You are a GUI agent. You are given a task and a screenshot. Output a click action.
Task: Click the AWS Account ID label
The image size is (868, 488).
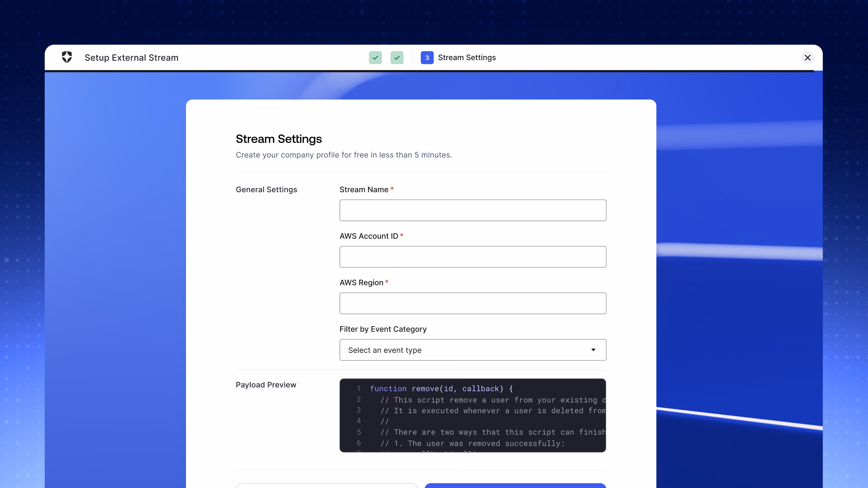click(x=369, y=236)
